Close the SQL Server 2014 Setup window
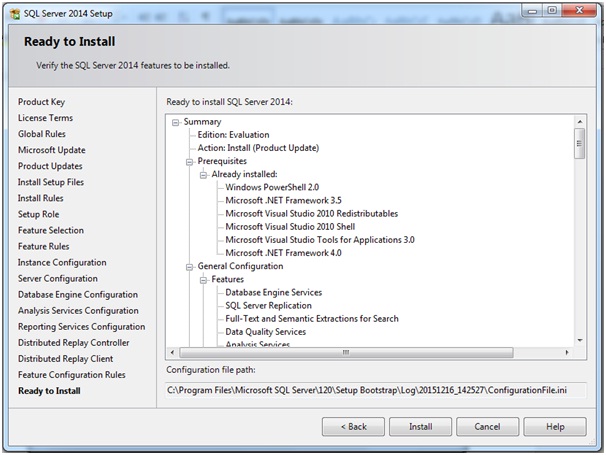The height and width of the screenshot is (455, 606). pos(579,10)
